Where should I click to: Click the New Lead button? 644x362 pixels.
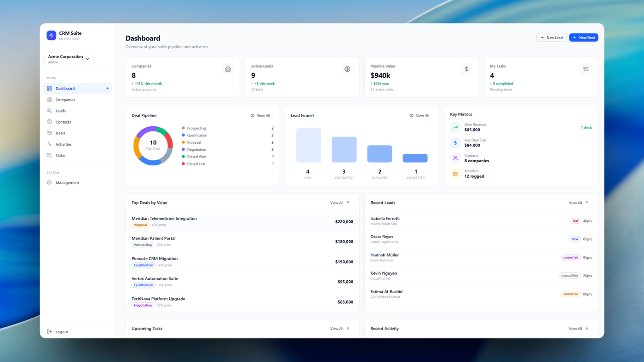[551, 37]
